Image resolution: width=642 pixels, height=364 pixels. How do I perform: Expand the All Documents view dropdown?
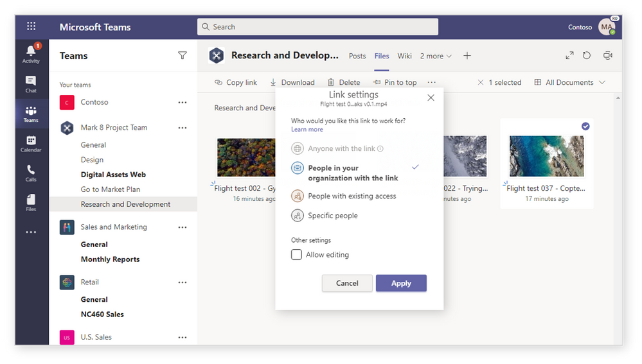point(569,82)
